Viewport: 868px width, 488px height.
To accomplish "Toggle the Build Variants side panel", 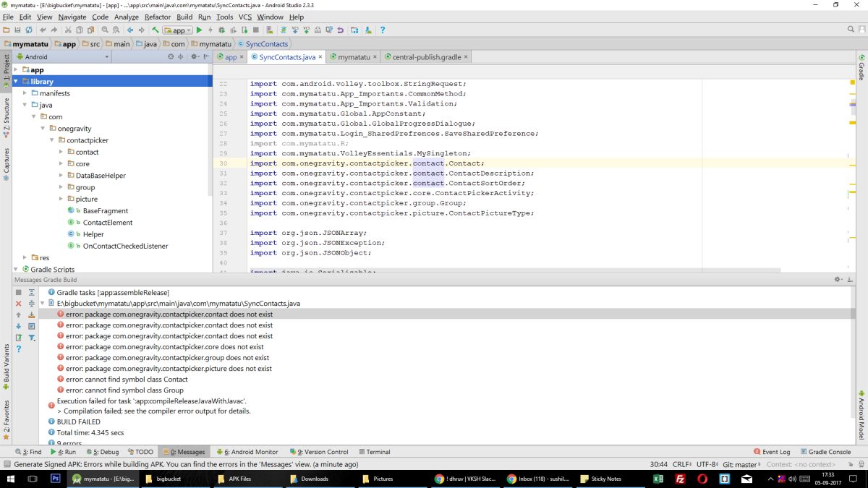I will (x=6, y=367).
